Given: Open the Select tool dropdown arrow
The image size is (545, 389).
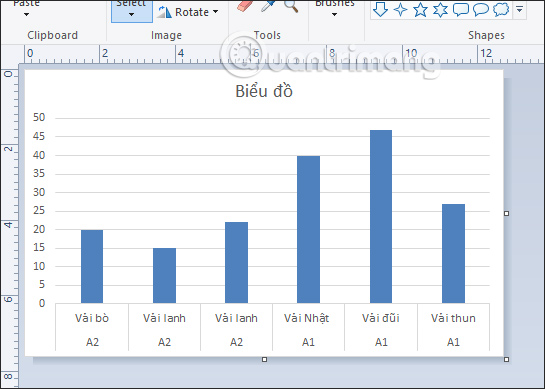Looking at the screenshot, I should coord(131,15).
